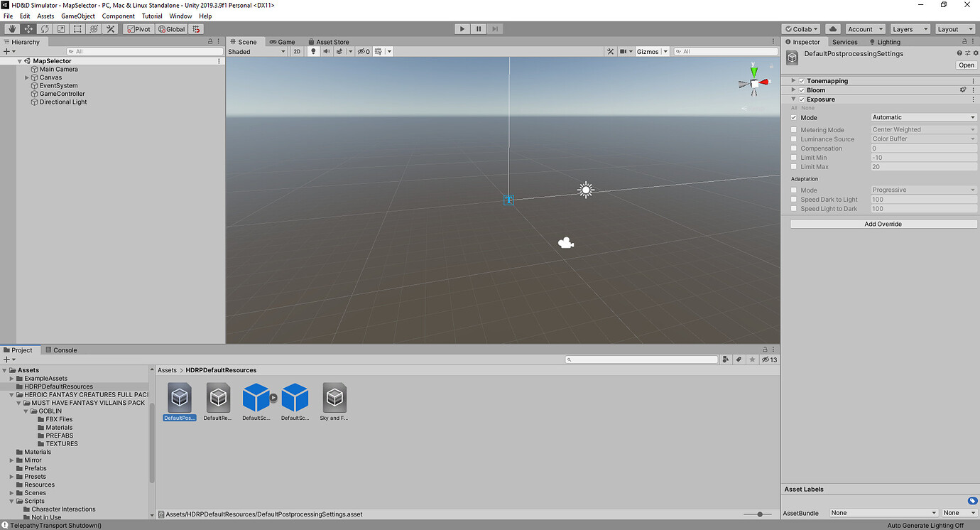
Task: Open the GameObject menu
Action: (x=78, y=16)
